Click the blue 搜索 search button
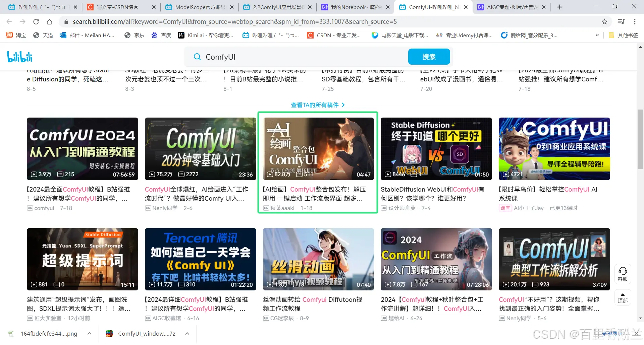Viewport: 644px width, 345px height. pos(429,57)
